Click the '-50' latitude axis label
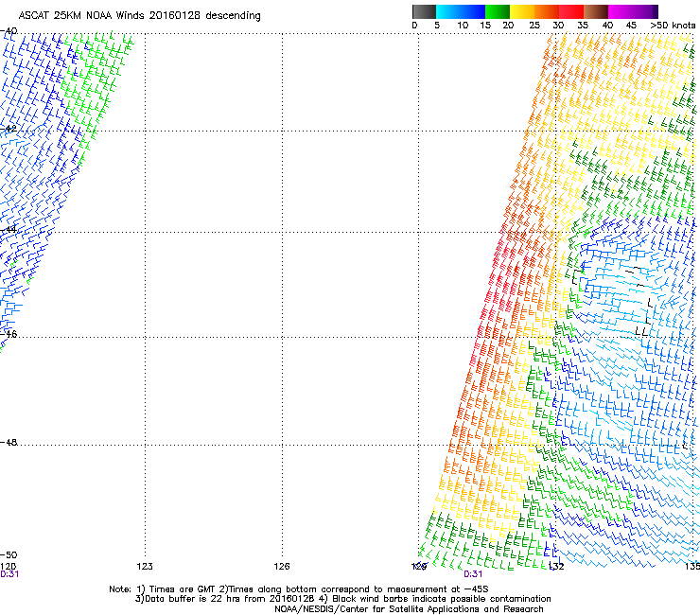This screenshot has width=700, height=615. tap(9, 555)
